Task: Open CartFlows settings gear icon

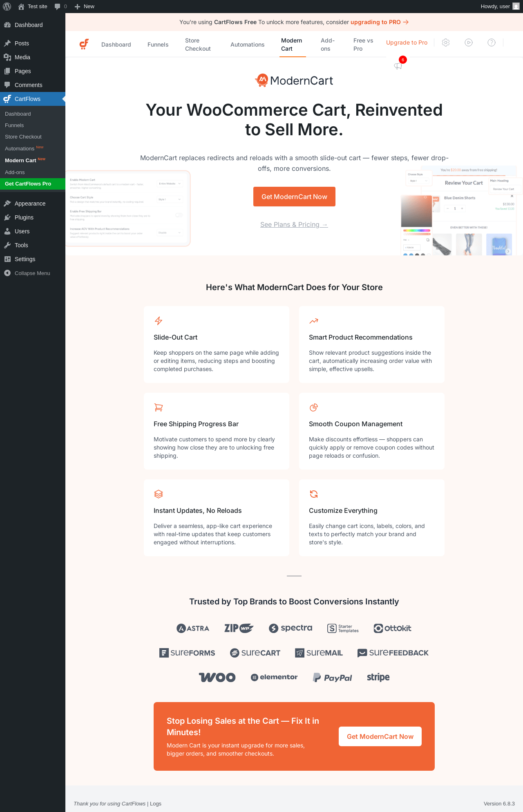Action: (x=446, y=43)
